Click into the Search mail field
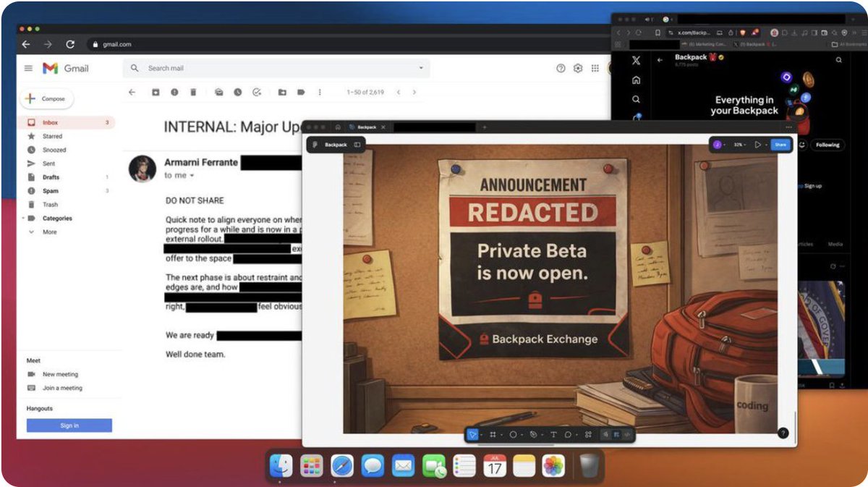Image resolution: width=868 pixels, height=487 pixels. coord(275,68)
